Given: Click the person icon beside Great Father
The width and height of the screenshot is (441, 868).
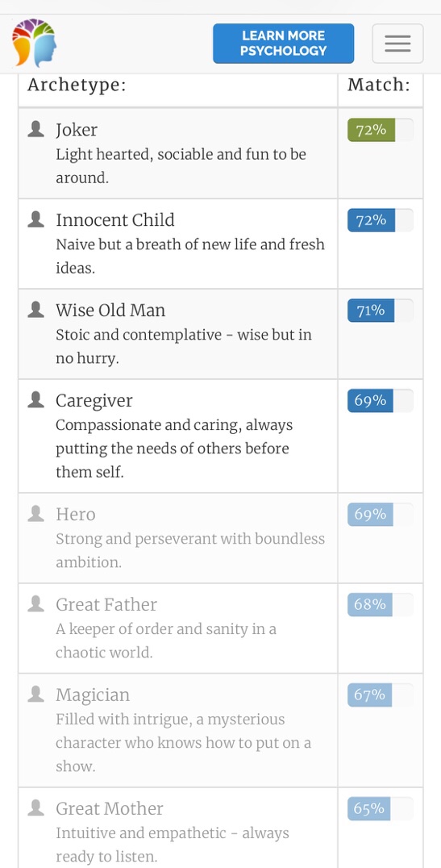Looking at the screenshot, I should click(36, 604).
